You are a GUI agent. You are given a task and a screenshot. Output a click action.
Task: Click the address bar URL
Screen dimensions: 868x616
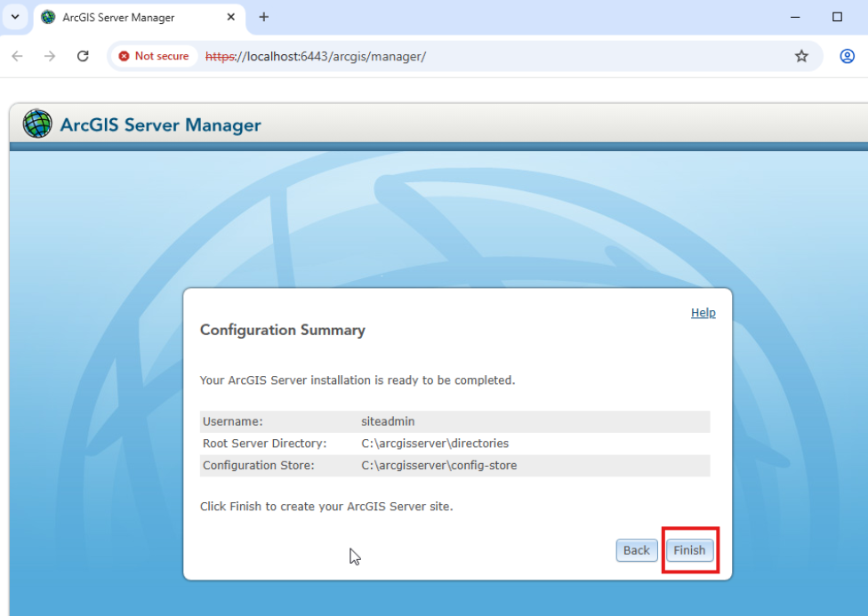(316, 57)
